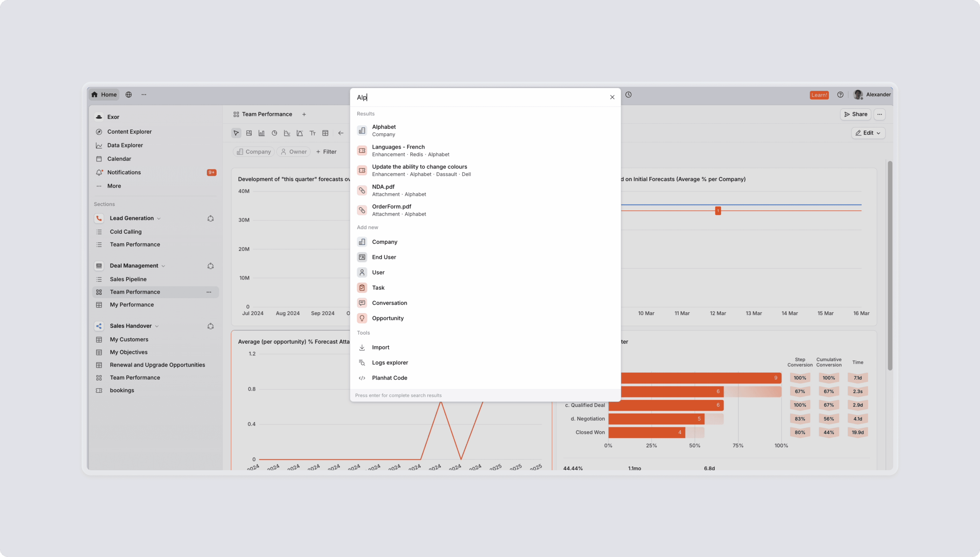This screenshot has height=557, width=980.
Task: Open options for sidebar Team Performance row
Action: click(x=209, y=292)
